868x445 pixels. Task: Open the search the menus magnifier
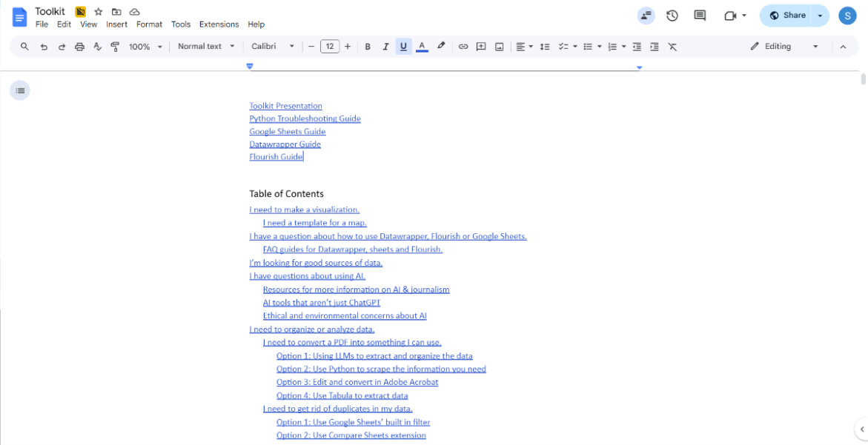point(24,47)
